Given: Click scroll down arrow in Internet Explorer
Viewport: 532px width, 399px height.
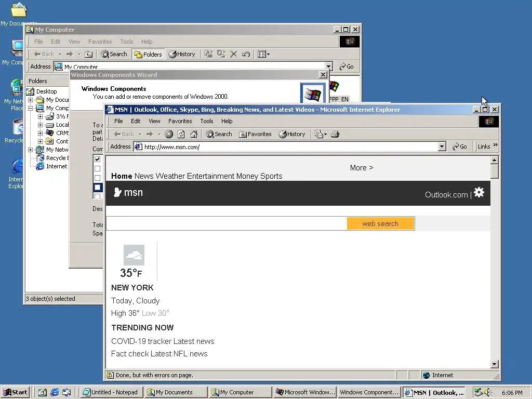Looking at the screenshot, I should (495, 364).
